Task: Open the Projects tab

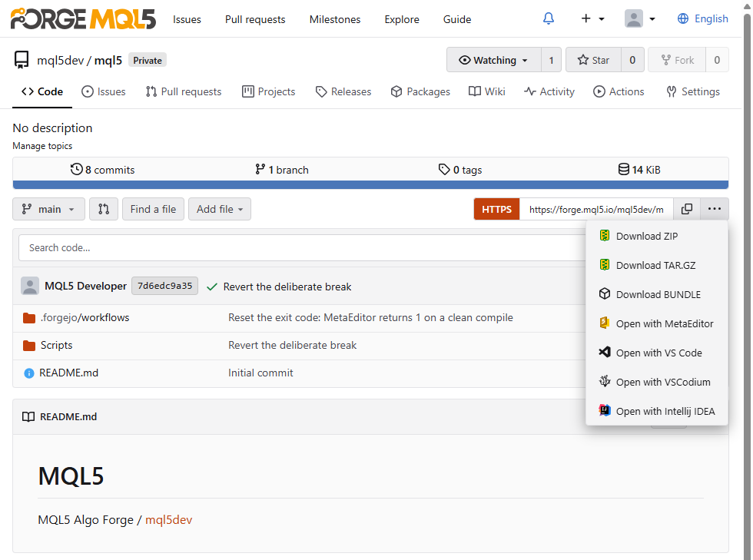Action: [268, 91]
